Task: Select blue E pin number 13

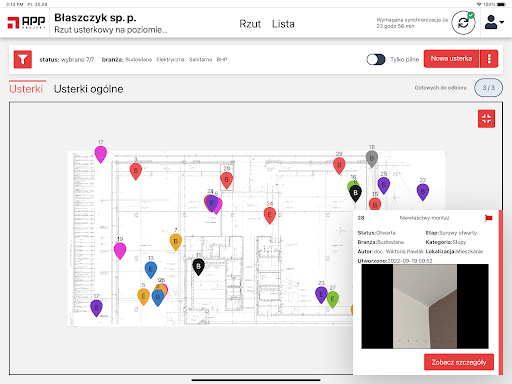Action: click(151, 270)
